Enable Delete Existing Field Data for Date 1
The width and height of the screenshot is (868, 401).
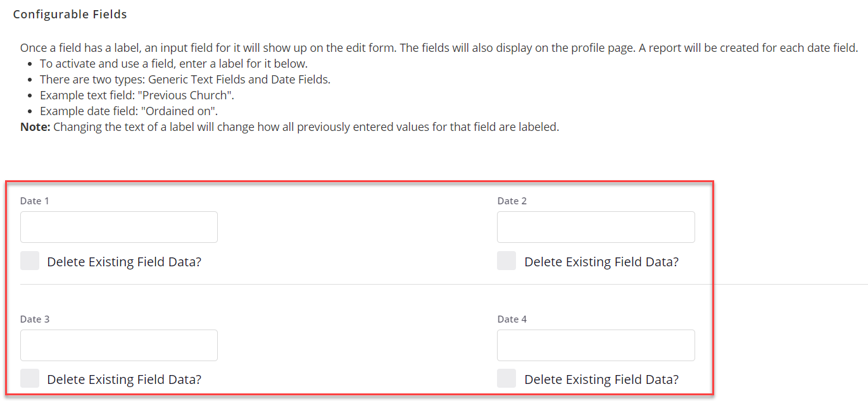(30, 260)
